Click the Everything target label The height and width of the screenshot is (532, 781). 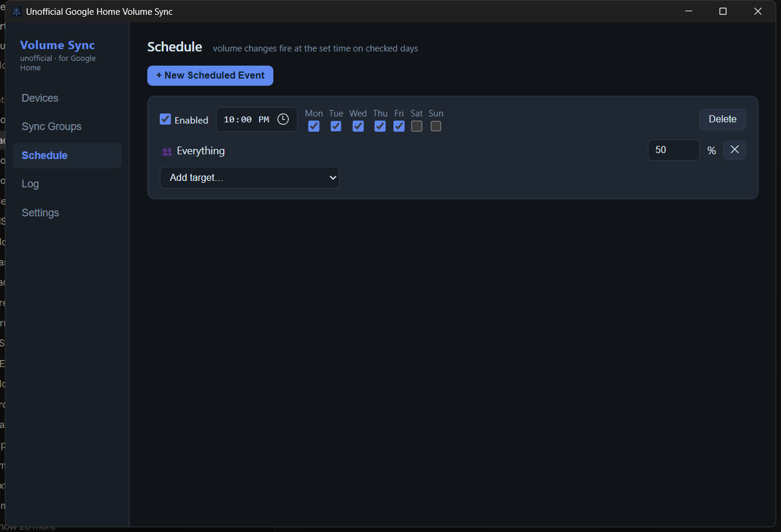pos(201,151)
